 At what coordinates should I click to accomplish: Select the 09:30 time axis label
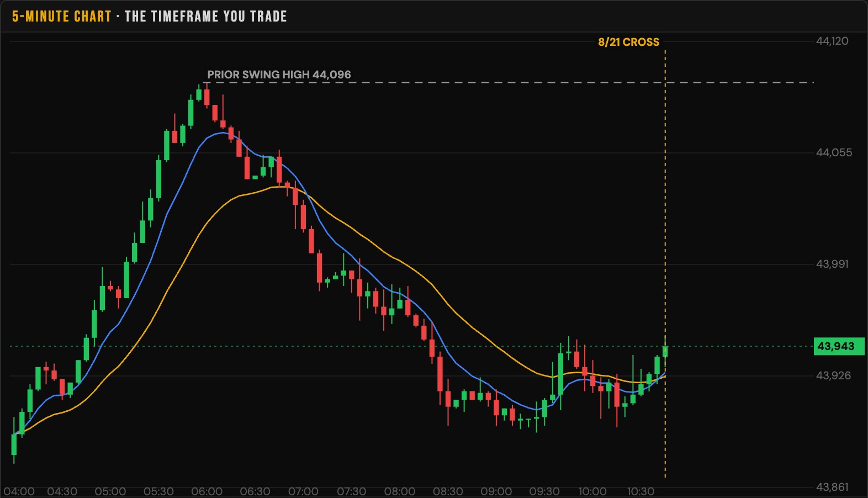(544, 491)
